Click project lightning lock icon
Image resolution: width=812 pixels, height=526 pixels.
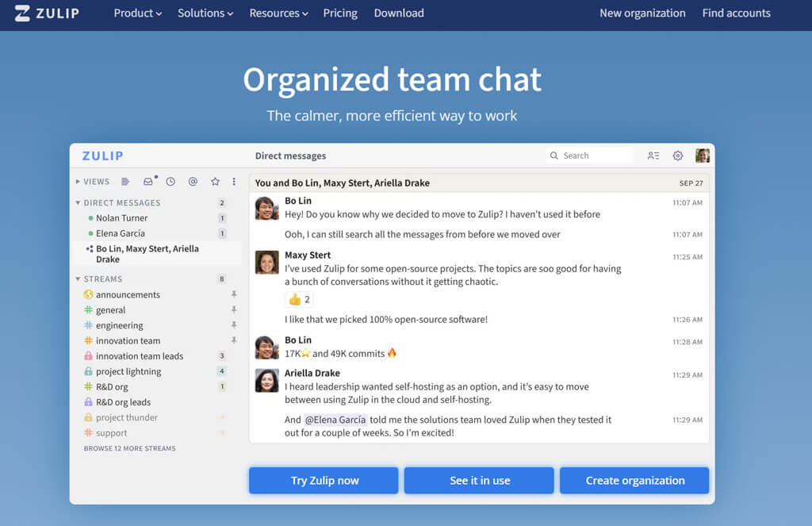pos(88,371)
